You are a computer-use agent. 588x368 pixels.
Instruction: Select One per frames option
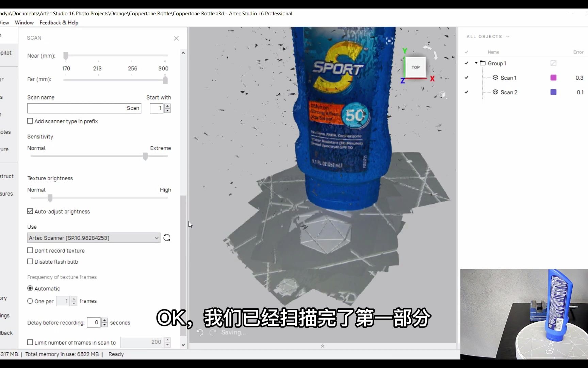pos(30,301)
